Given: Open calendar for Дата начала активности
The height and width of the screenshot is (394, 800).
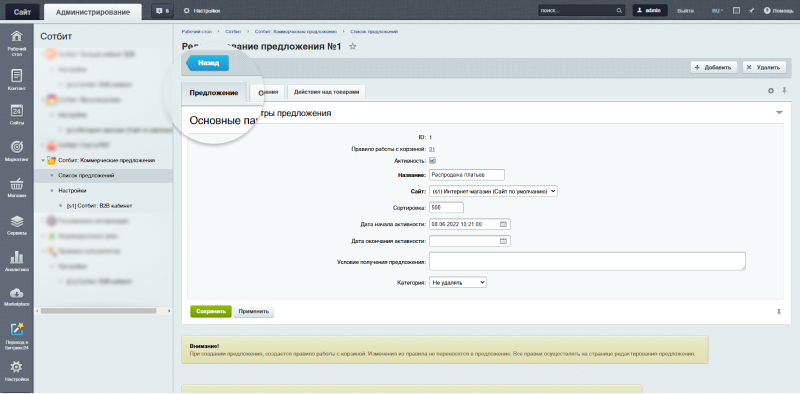Looking at the screenshot, I should pyautogui.click(x=503, y=224).
